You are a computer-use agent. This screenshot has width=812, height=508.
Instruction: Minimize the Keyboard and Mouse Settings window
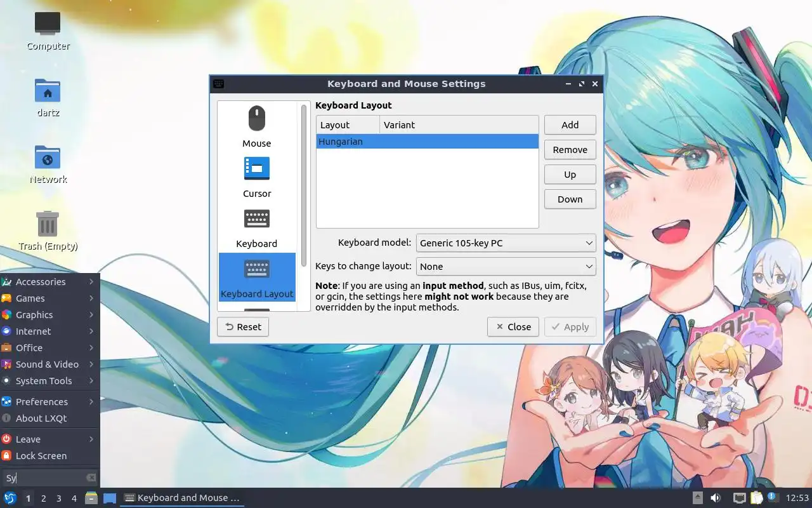pos(568,83)
